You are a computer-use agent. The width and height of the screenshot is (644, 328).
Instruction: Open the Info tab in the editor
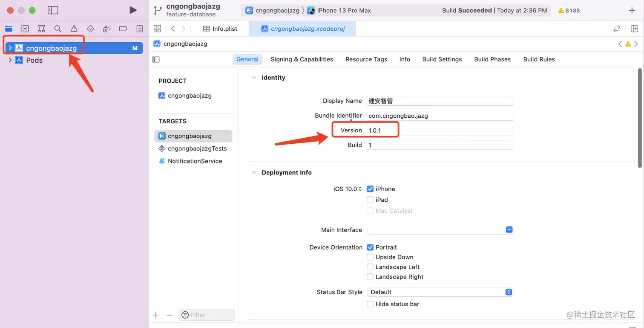[x=405, y=59]
